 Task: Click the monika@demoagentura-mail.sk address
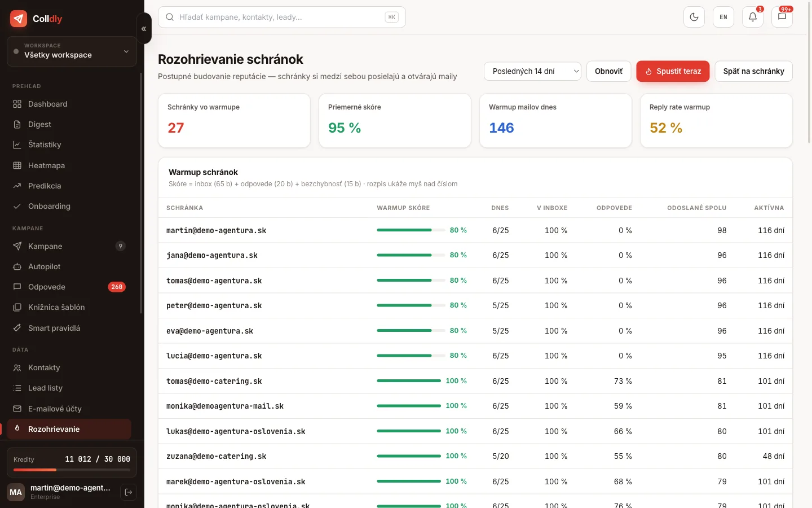(225, 406)
